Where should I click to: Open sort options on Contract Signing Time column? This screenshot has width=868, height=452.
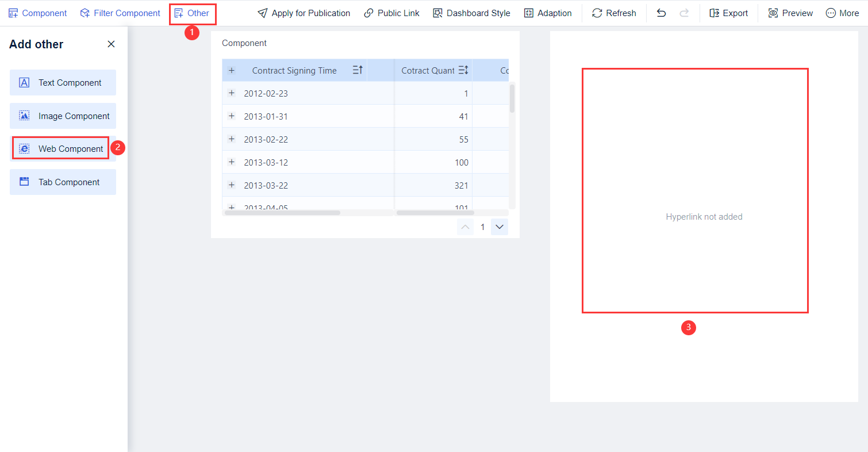click(x=357, y=70)
